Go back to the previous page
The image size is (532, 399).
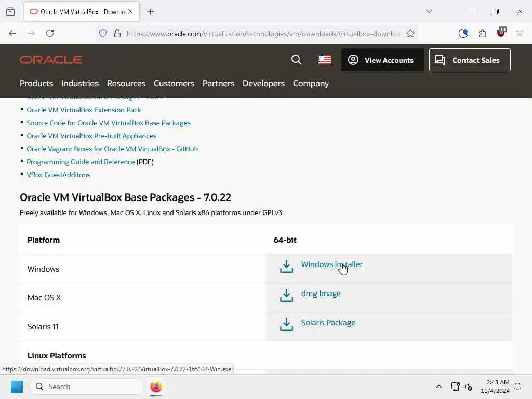(x=12, y=33)
